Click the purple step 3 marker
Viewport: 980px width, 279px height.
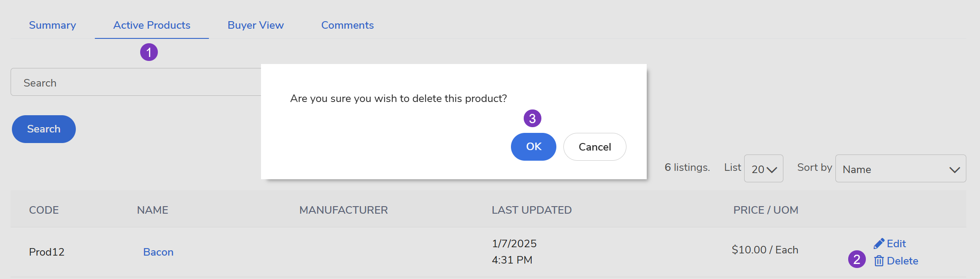(x=532, y=118)
